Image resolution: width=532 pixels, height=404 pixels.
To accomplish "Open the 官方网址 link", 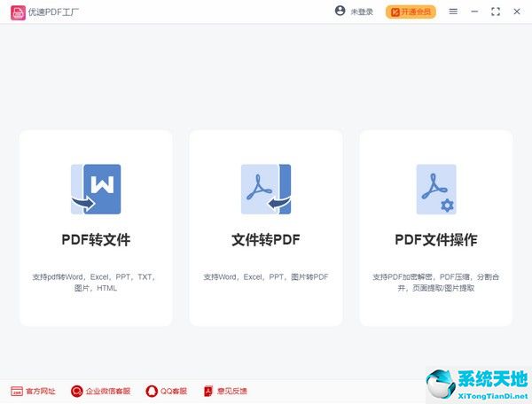I will (x=41, y=391).
